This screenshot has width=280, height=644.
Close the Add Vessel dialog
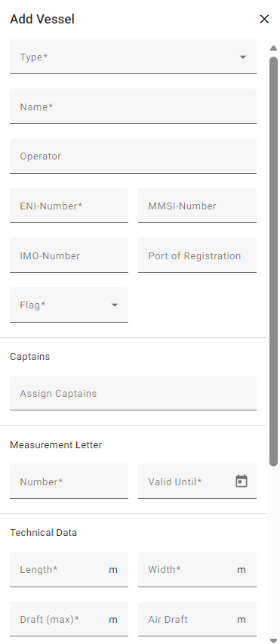pyautogui.click(x=264, y=19)
